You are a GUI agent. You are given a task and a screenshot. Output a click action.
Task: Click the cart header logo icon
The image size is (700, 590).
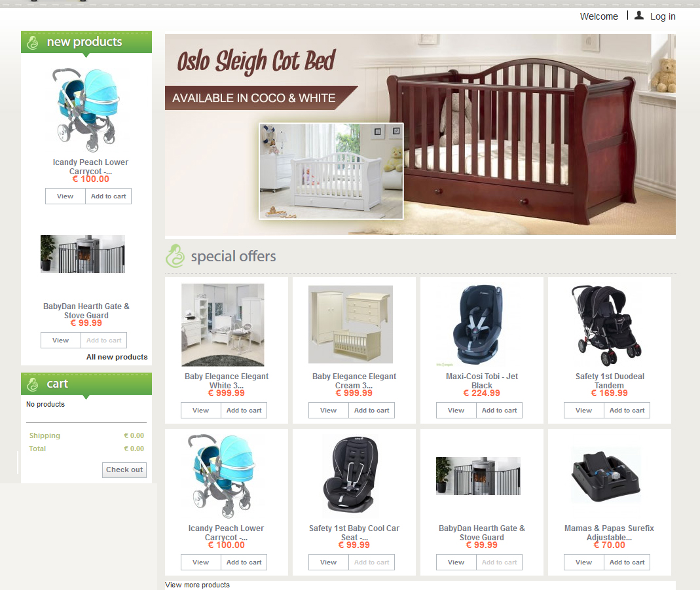click(x=33, y=384)
